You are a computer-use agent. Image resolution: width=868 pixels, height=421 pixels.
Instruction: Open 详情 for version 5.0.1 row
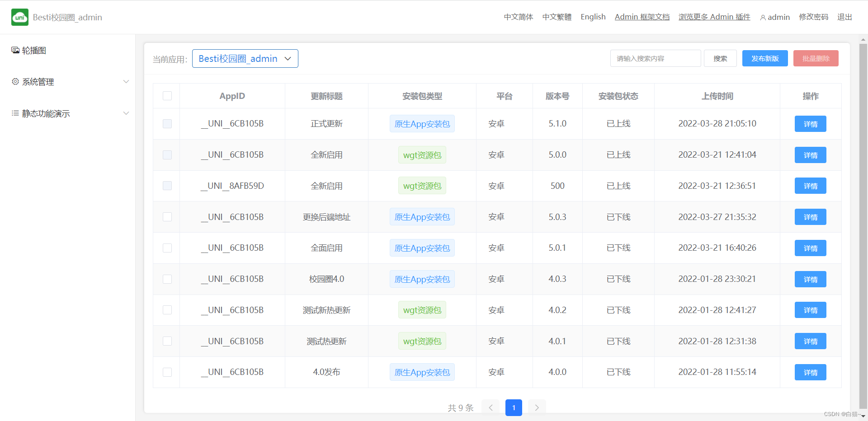point(811,248)
